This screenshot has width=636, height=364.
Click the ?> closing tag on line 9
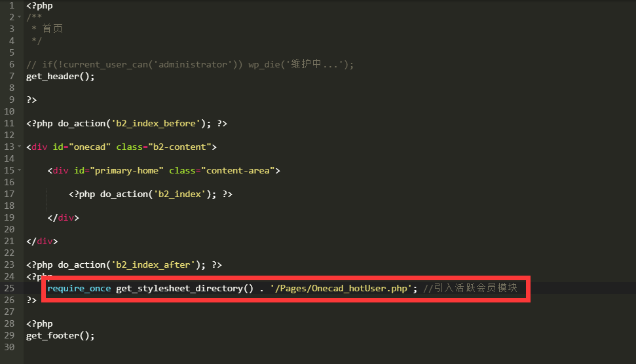click(x=31, y=100)
